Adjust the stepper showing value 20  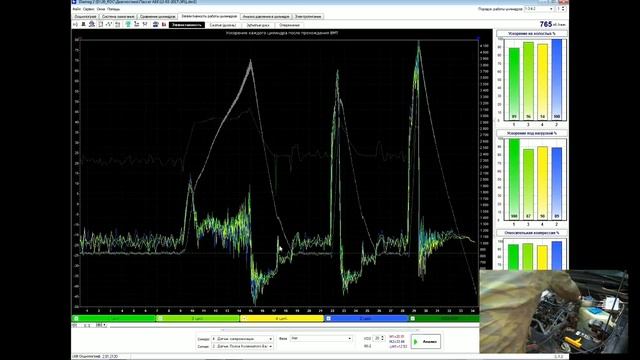pos(380,338)
